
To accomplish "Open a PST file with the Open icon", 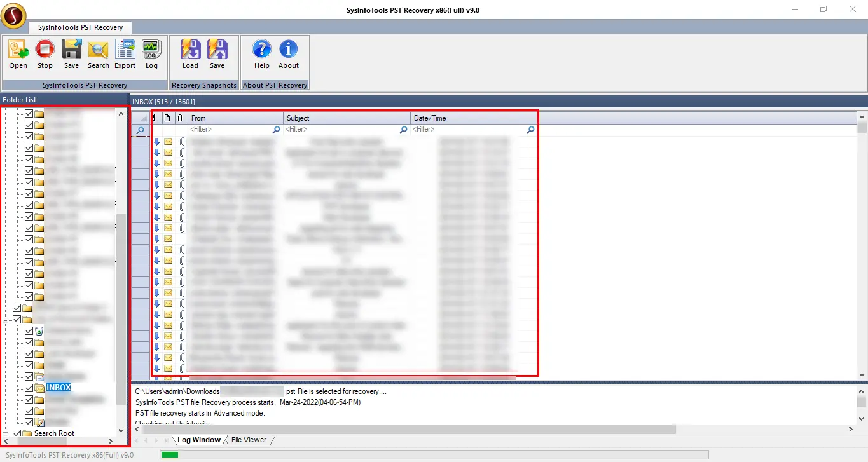I will [18, 50].
